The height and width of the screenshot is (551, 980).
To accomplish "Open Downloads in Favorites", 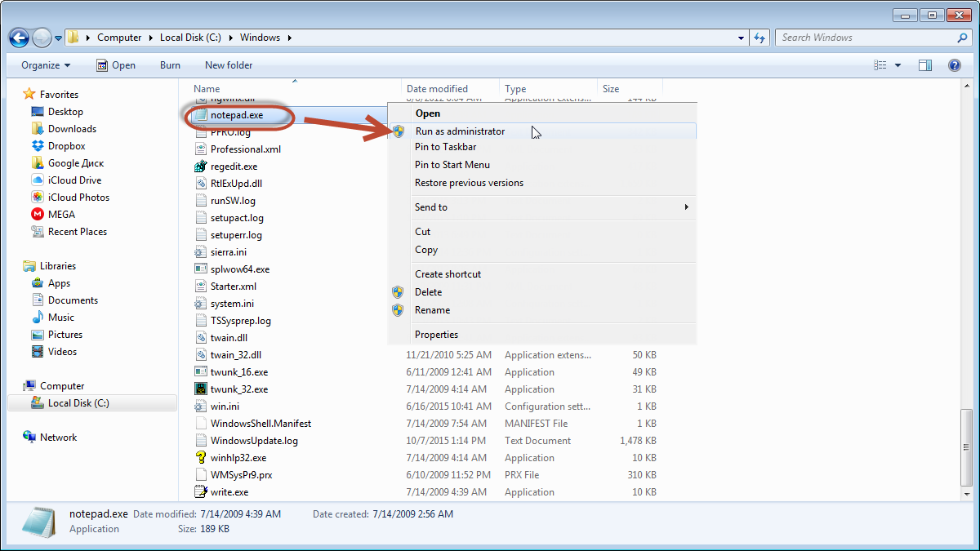I will click(72, 129).
